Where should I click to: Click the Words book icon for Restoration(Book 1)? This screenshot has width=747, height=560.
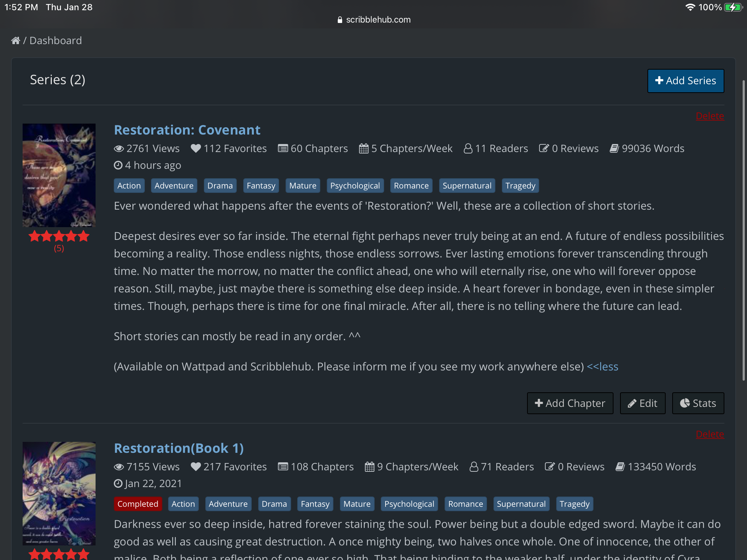(x=620, y=467)
